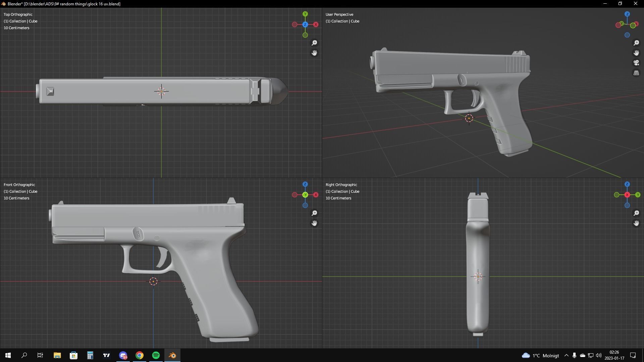Click the 3D cursor in User Perspective viewport
The width and height of the screenshot is (644, 362).
[x=469, y=118]
